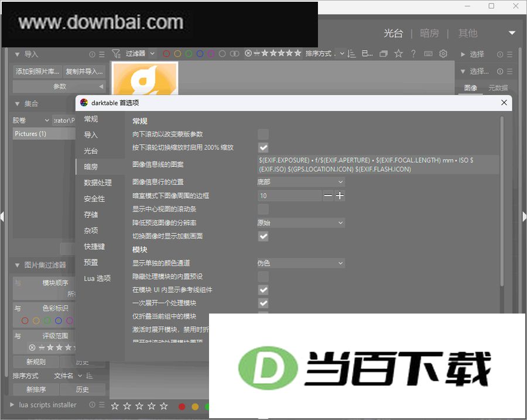Click 图像信息线的图案 text field
Screen dimensions: 527x420
[378, 164]
